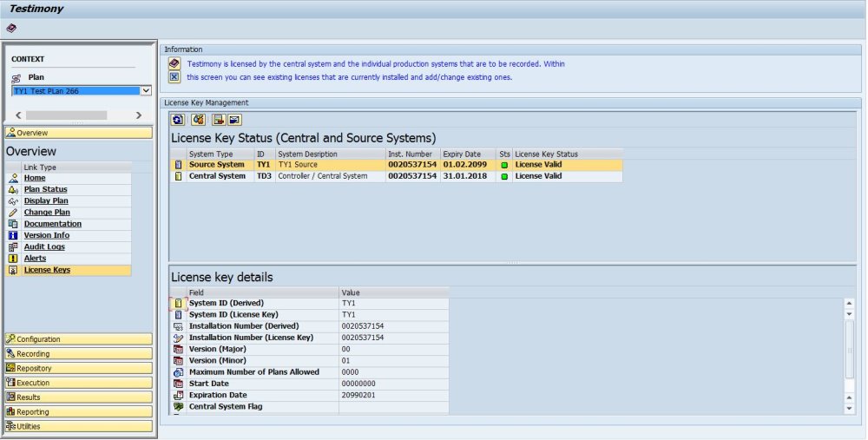Click the row icon for Source System
This screenshot has width=868, height=440.
[178, 165]
